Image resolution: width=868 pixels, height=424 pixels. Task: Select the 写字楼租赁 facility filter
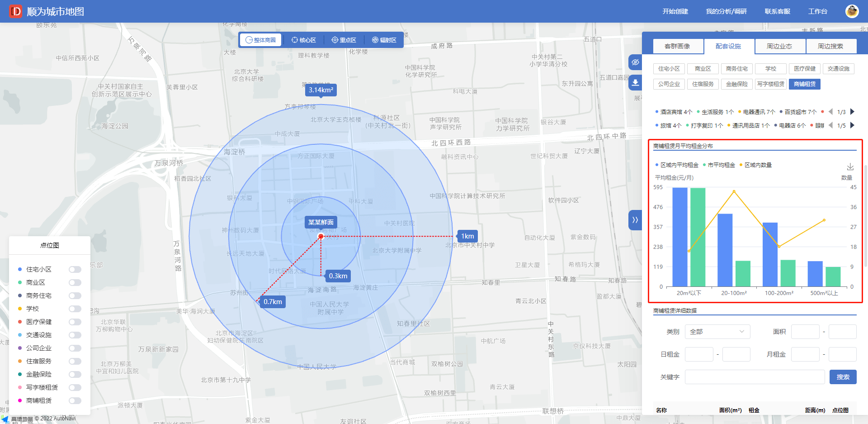pos(771,84)
